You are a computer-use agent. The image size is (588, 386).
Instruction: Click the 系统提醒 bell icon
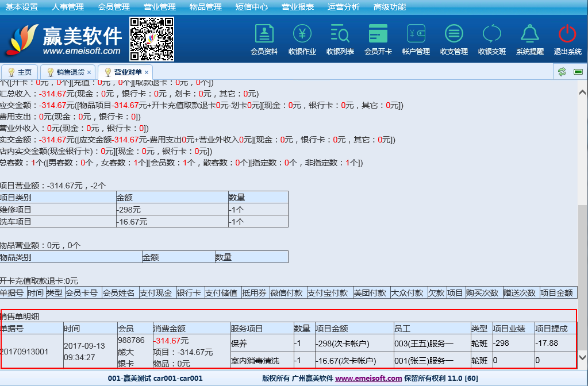[529, 35]
